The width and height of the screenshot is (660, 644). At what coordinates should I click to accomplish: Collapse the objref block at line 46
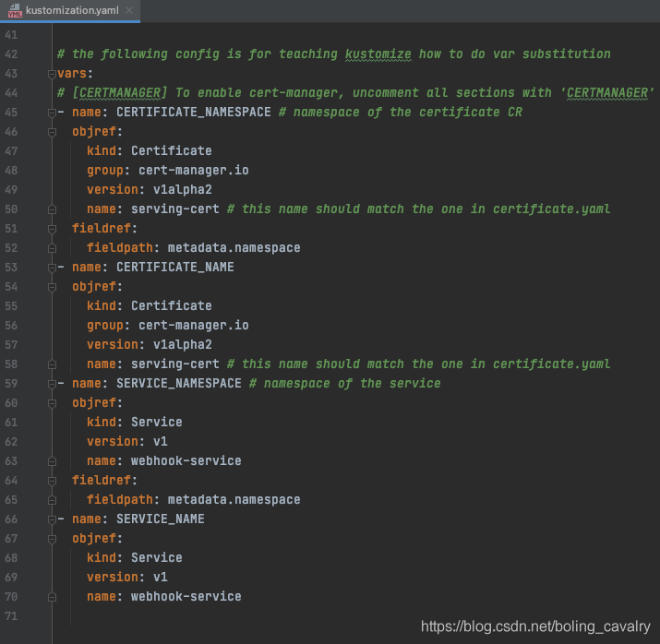pyautogui.click(x=52, y=133)
